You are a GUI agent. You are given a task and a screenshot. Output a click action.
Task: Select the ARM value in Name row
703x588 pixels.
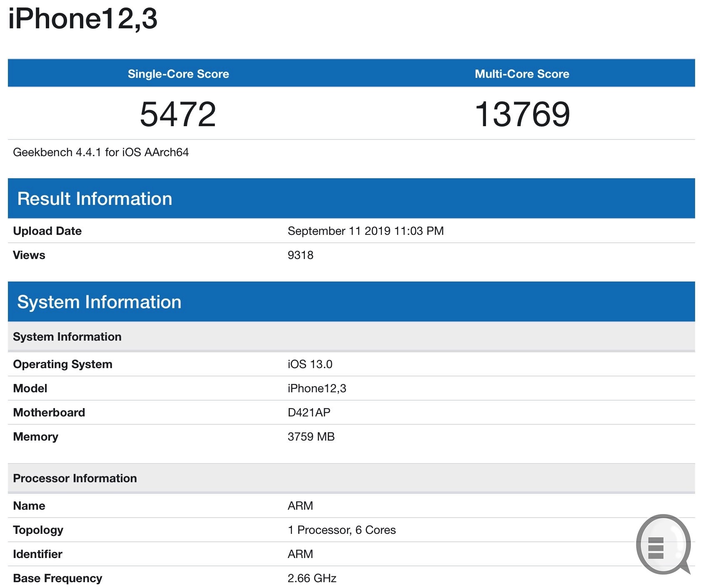coord(300,506)
